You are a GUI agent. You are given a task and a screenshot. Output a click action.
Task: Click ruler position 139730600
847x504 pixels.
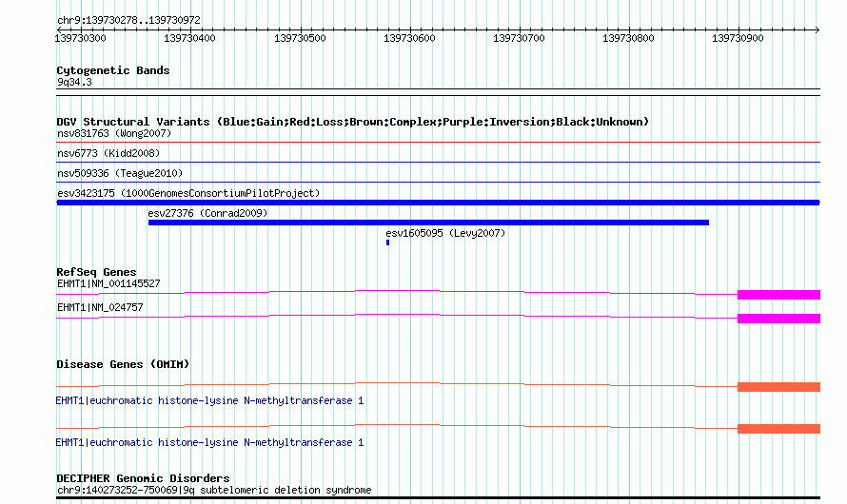click(409, 38)
